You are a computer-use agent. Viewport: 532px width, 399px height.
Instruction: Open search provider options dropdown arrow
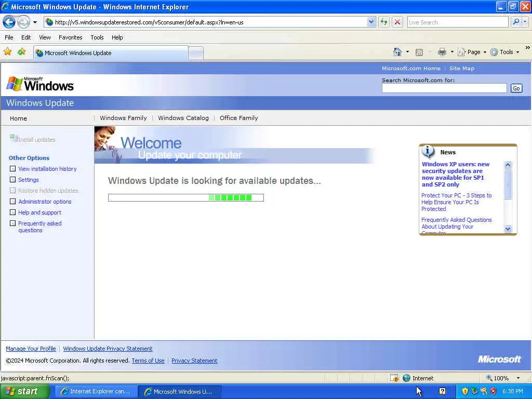click(x=525, y=22)
